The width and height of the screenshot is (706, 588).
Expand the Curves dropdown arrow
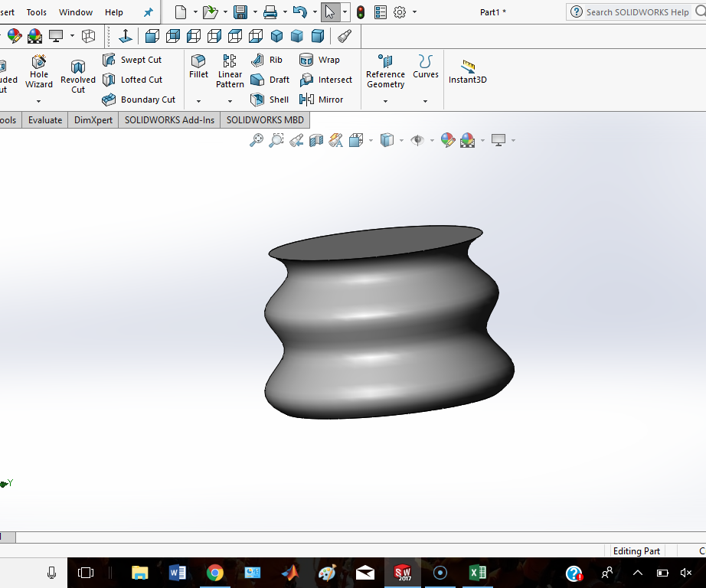click(x=425, y=101)
